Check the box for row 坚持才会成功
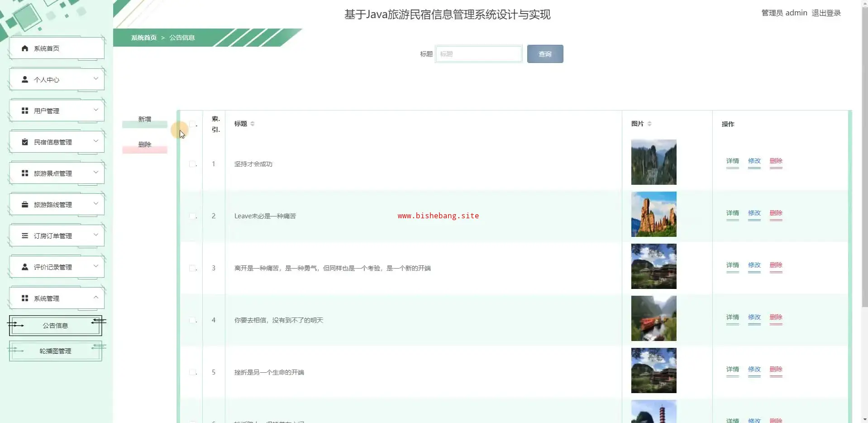The image size is (868, 423). (192, 164)
